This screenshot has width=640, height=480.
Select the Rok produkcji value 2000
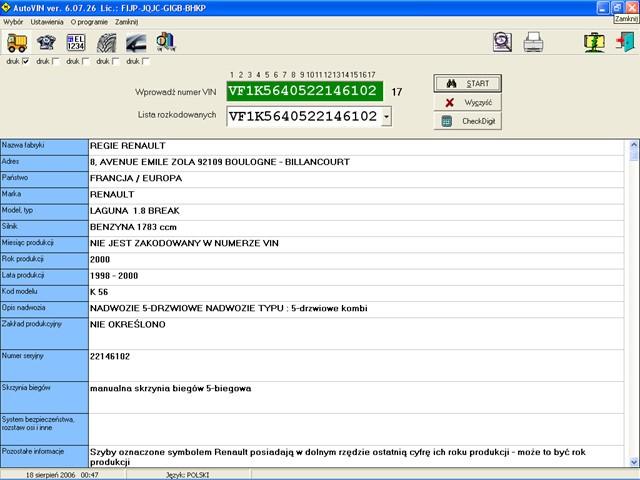(356, 260)
